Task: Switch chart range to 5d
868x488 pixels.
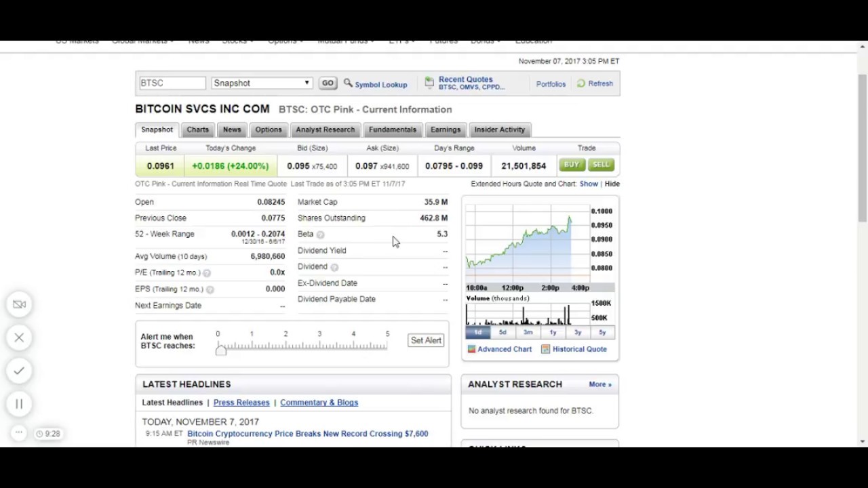Action: pos(502,332)
